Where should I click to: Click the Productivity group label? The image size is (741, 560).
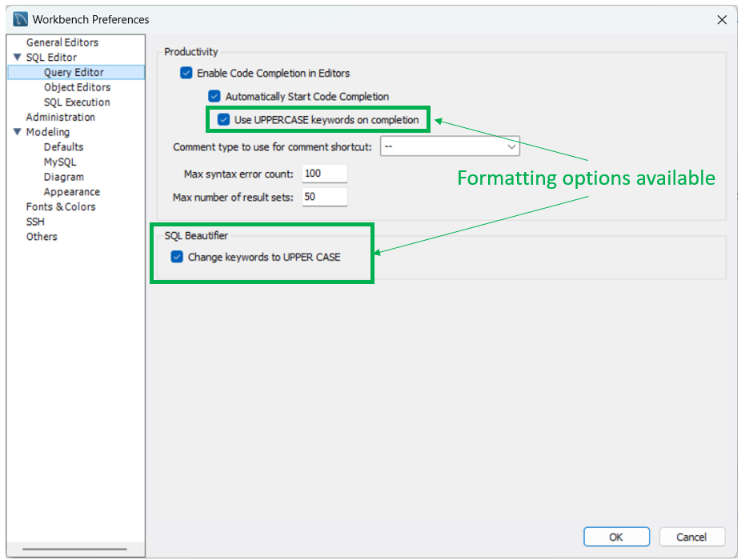click(x=191, y=51)
